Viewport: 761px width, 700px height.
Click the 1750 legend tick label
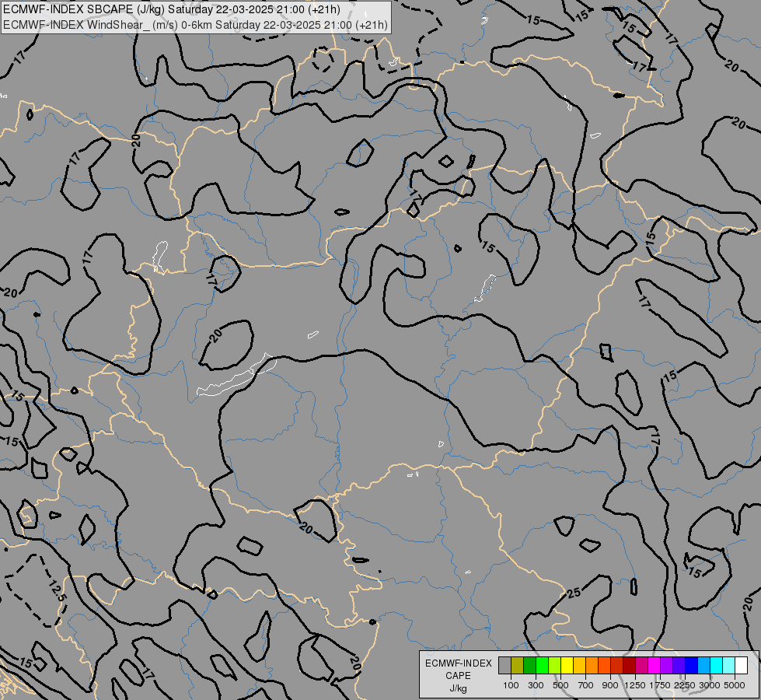click(x=660, y=685)
